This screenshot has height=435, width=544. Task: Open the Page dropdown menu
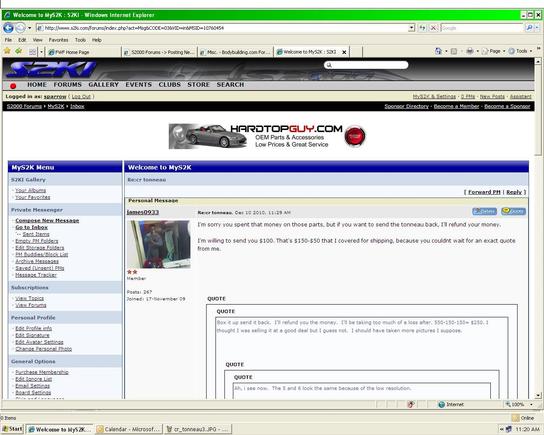click(x=493, y=51)
